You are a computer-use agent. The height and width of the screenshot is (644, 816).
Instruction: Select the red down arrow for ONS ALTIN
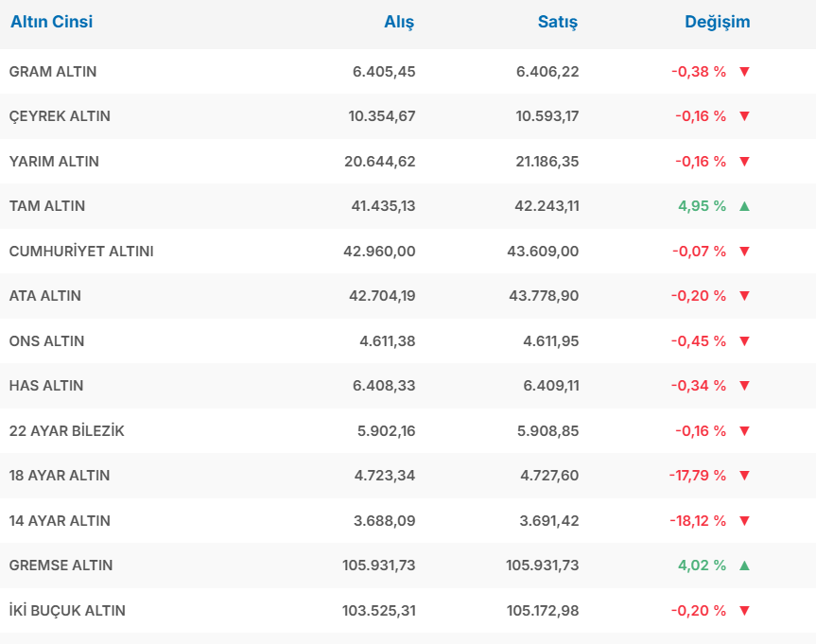744,341
